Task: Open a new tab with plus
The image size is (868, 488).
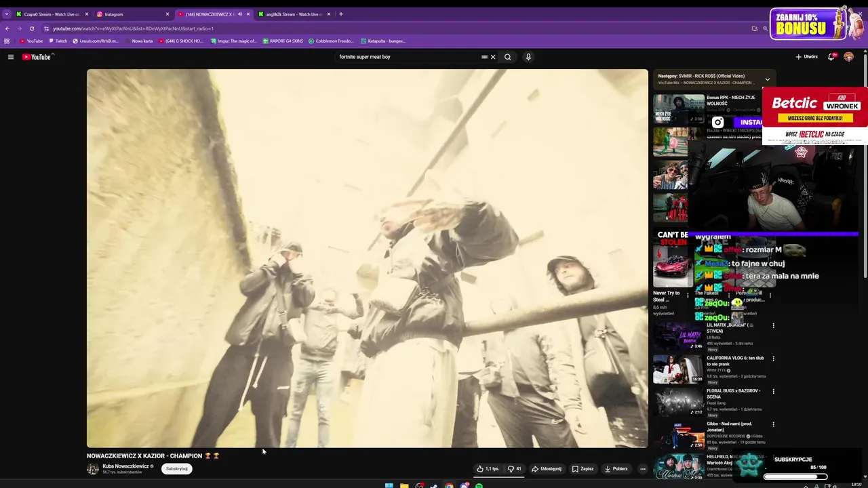Action: coord(341,14)
